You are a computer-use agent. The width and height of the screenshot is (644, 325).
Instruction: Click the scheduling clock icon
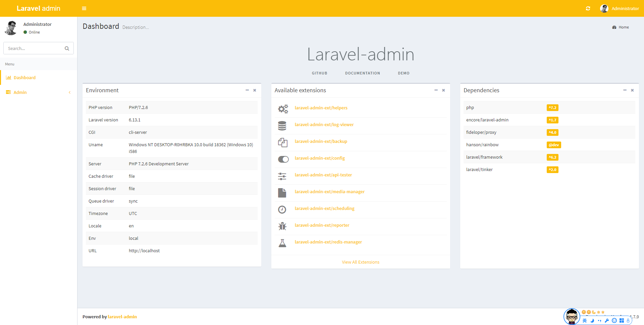point(282,210)
